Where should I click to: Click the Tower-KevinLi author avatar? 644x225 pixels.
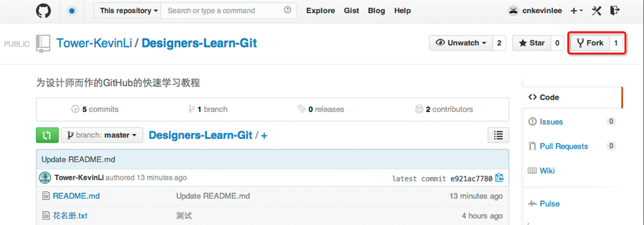click(45, 178)
